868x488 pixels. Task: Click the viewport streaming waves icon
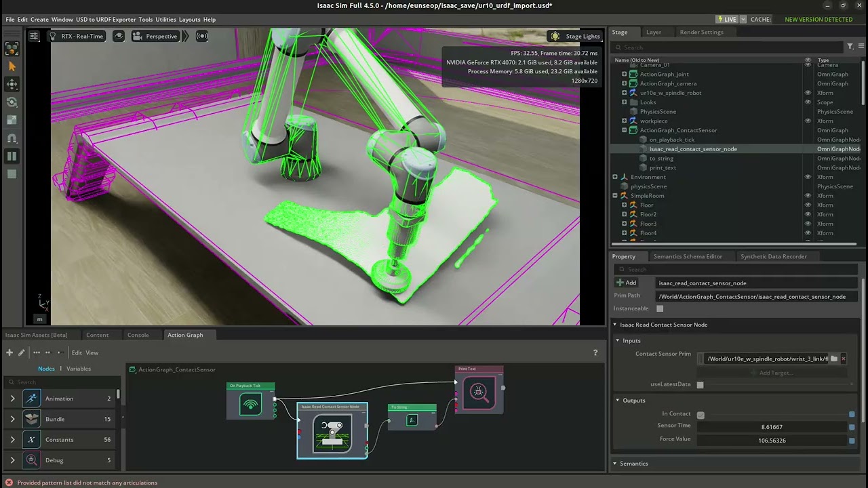tap(201, 36)
